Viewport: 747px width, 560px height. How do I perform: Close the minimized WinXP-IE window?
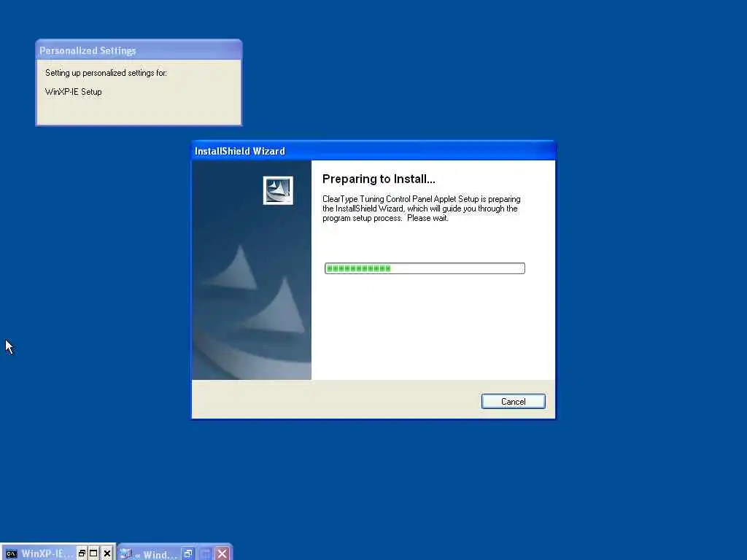click(x=107, y=553)
